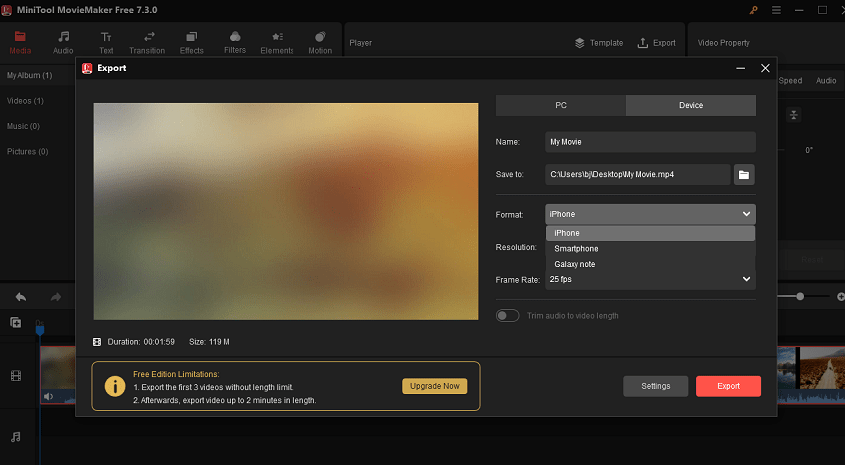Switch to the PC export tab

560,105
